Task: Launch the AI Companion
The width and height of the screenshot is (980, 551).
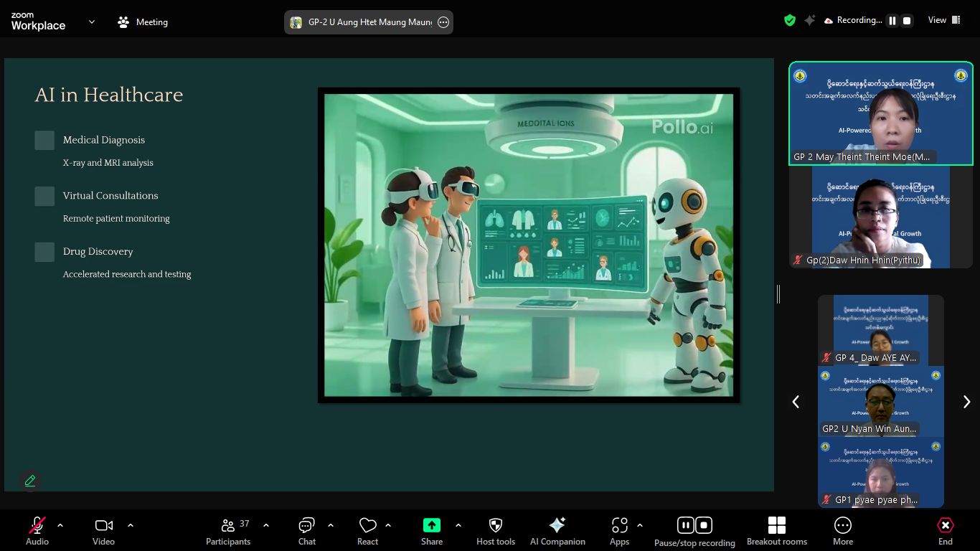Action: pos(557,531)
